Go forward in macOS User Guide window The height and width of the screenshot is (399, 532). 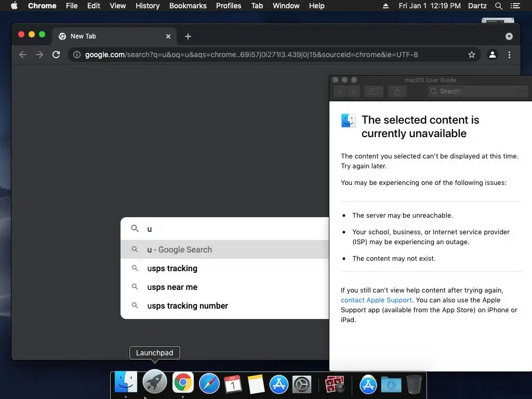(353, 91)
